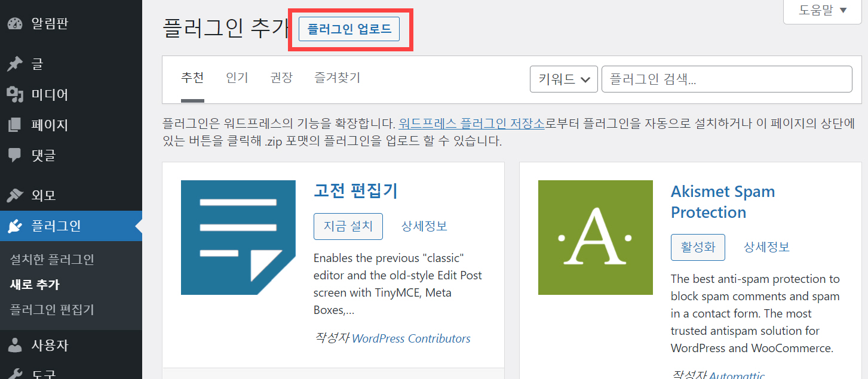The image size is (868, 379).
Task: Expand the 키워드 search filter dropdown
Action: pyautogui.click(x=562, y=78)
